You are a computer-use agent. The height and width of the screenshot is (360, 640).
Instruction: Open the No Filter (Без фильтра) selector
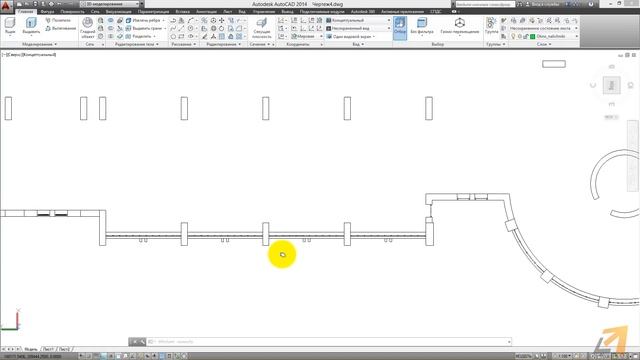click(422, 26)
